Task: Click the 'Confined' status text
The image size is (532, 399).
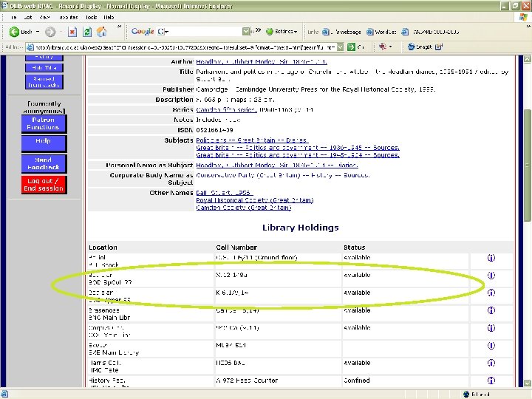Action: 357,381
